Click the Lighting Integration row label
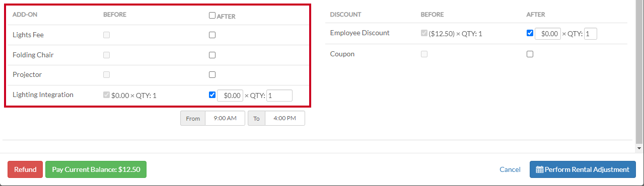Image resolution: width=644 pixels, height=186 pixels. 43,95
